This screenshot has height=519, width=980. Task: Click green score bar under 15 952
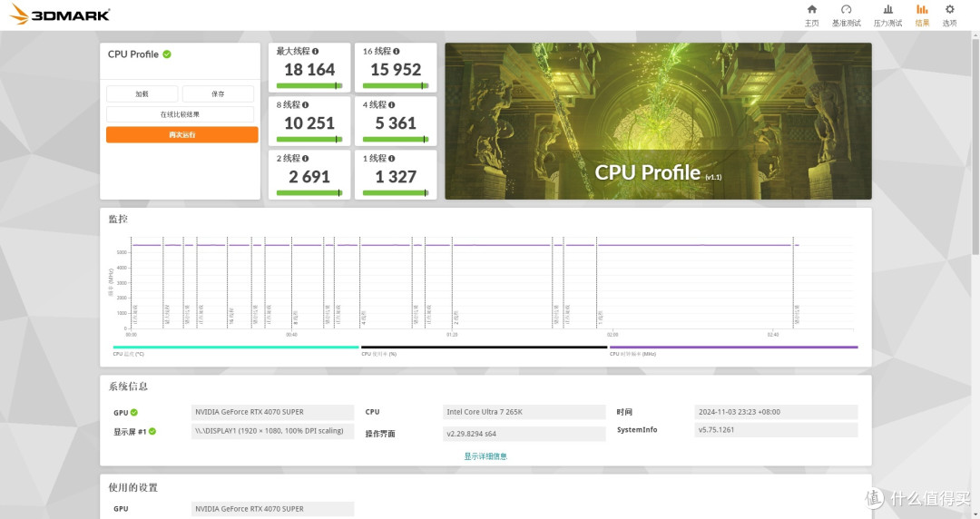(x=396, y=85)
